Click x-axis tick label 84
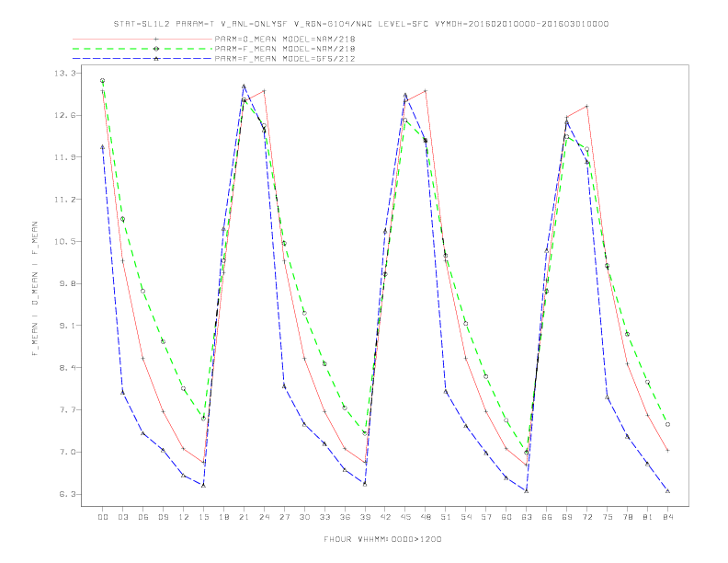The image size is (728, 563). pyautogui.click(x=668, y=517)
